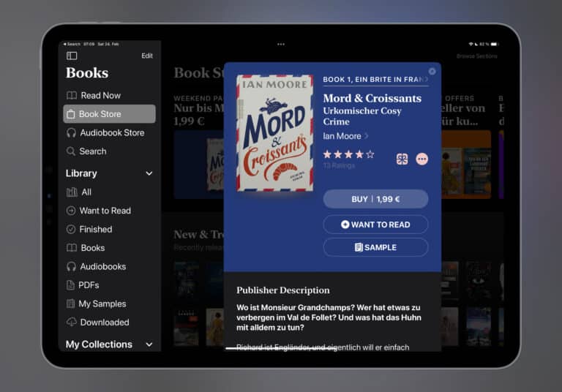This screenshot has width=562, height=392.
Task: Toggle the sidebar panel icon
Action: [x=72, y=56]
